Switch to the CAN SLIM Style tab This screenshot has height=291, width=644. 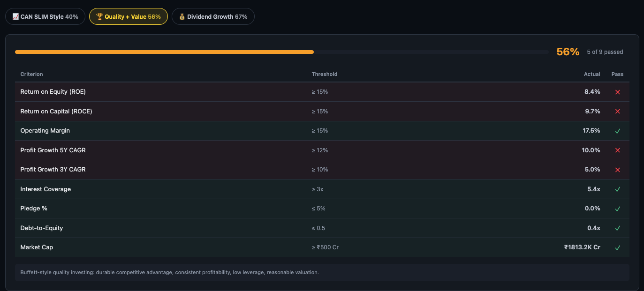tap(45, 16)
